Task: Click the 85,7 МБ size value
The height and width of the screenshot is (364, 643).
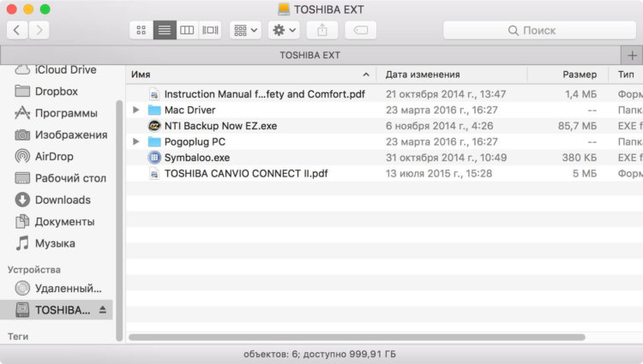Action: tap(577, 126)
